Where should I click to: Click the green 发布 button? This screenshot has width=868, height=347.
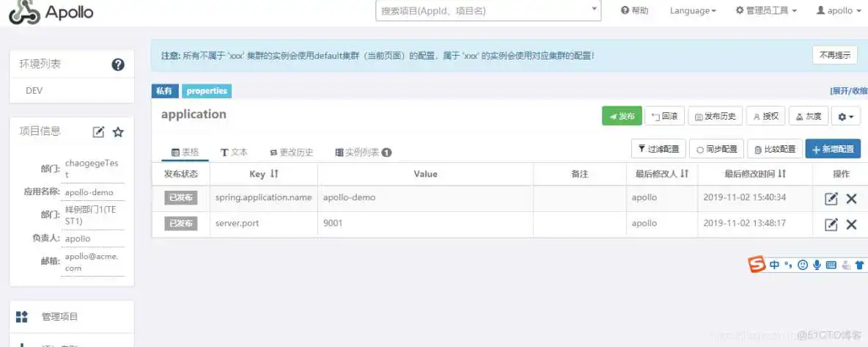622,117
